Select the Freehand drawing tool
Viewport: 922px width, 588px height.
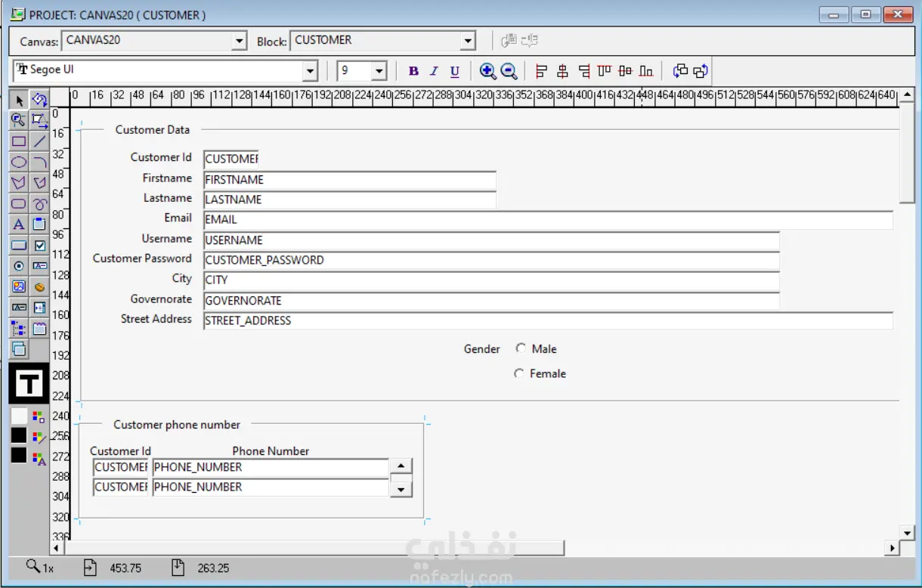click(x=40, y=203)
